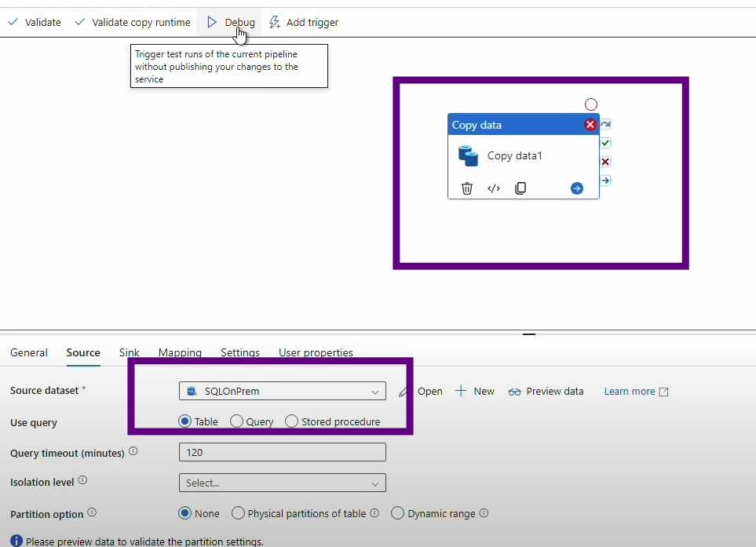Viewport: 756px width, 547px height.
Task: Click the plus icon to create a new dataset
Action: (461, 391)
